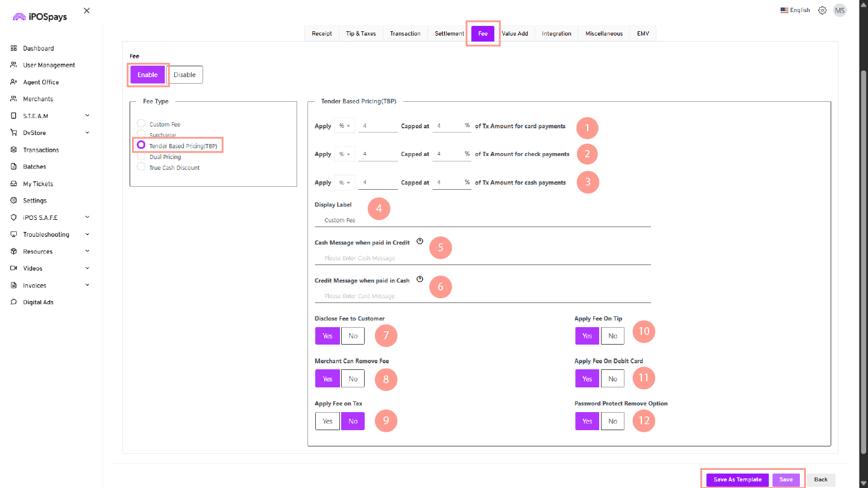The height and width of the screenshot is (488, 868).
Task: Select the True Cash Discount radio button
Action: (x=141, y=167)
